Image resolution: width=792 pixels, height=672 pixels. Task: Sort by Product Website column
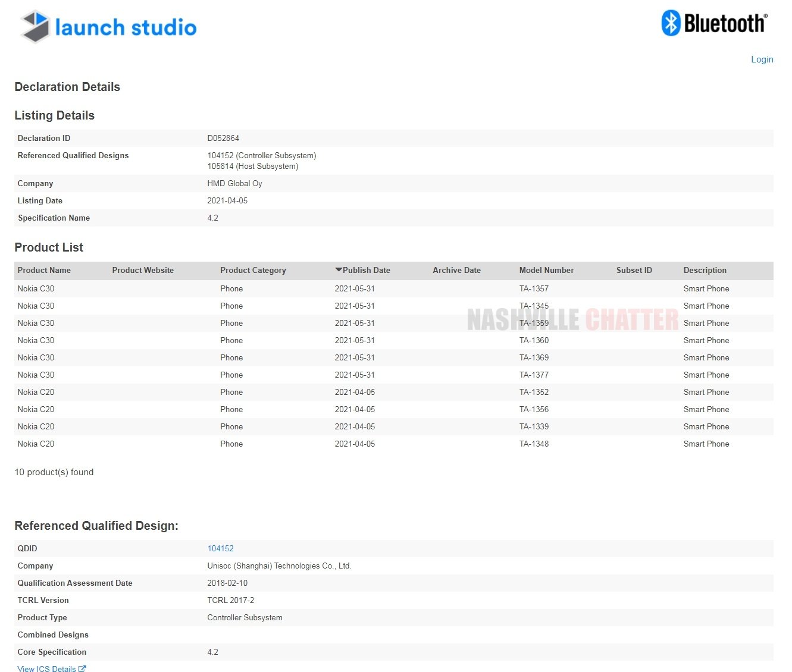(x=143, y=270)
